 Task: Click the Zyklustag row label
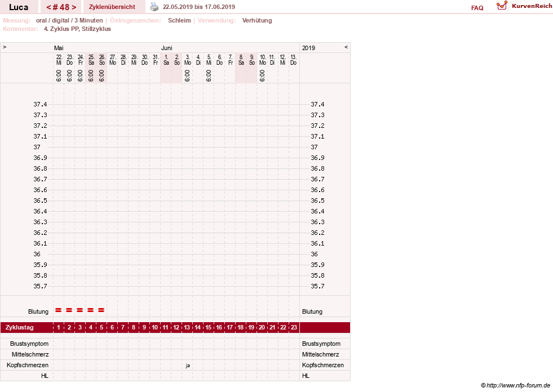click(19, 327)
